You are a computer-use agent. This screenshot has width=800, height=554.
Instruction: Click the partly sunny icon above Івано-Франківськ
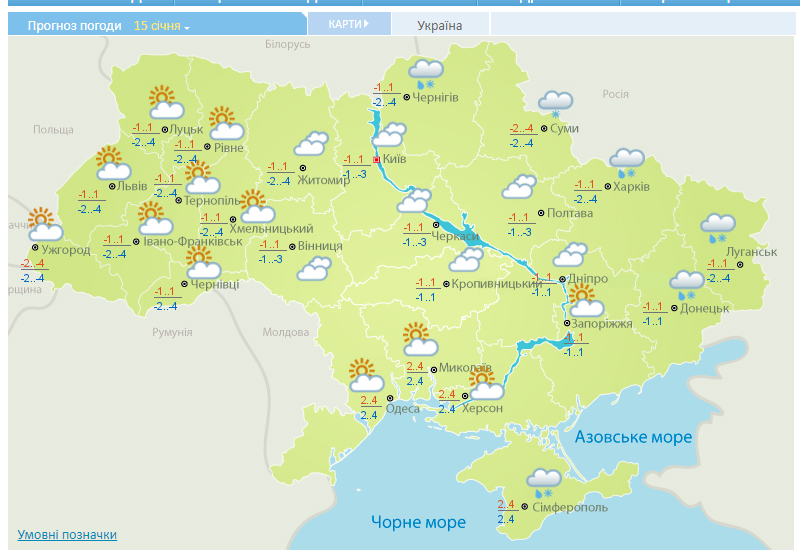point(156,218)
